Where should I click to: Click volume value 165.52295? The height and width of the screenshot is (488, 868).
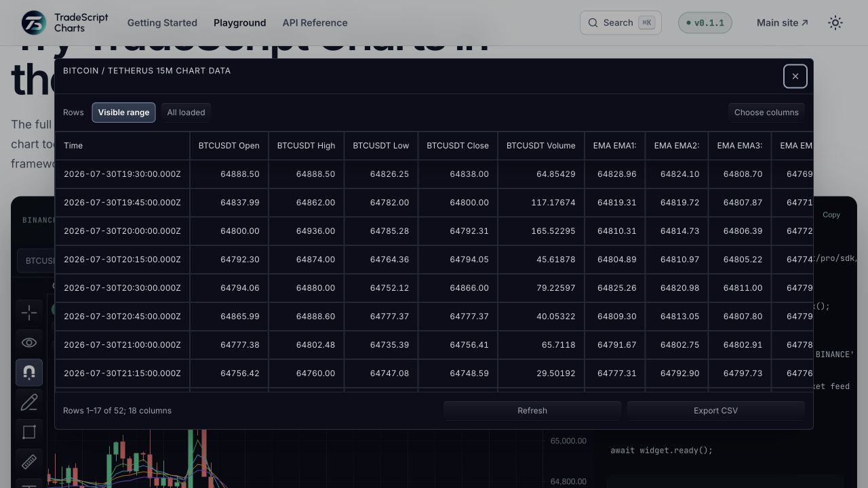pyautogui.click(x=541, y=231)
